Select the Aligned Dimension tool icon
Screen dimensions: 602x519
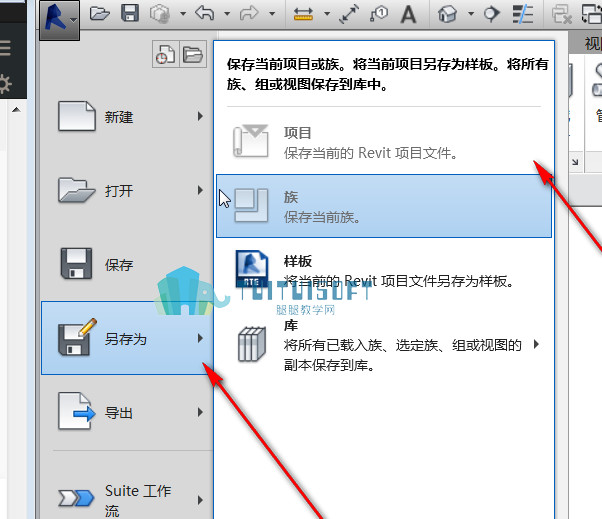(349, 14)
